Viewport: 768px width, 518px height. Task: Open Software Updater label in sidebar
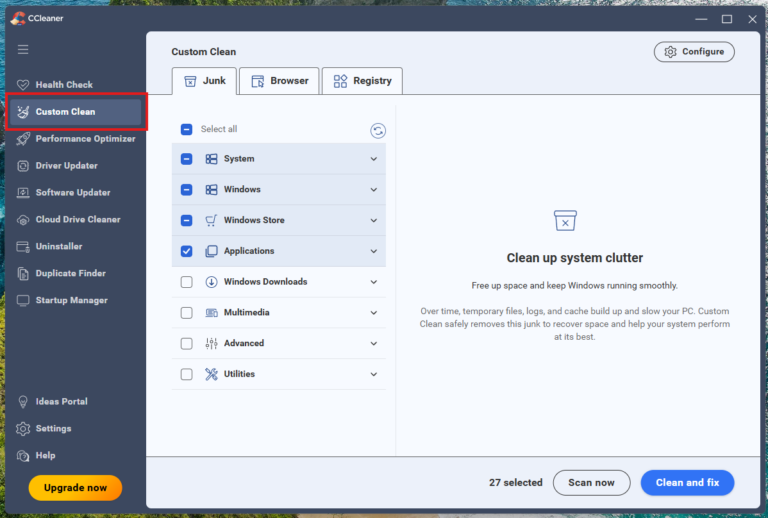tap(73, 192)
